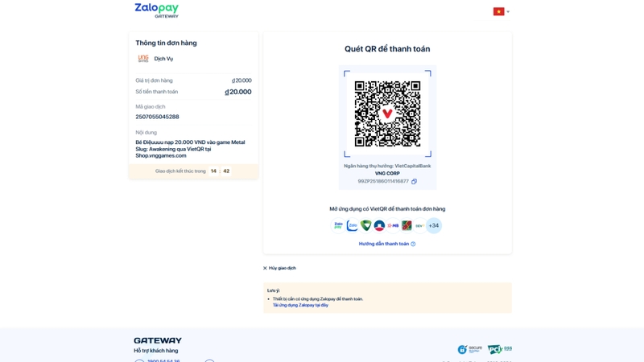Open Tải ứng dụng Zalopay tại đây link
Screen dimensions: 644x362
click(x=300, y=305)
